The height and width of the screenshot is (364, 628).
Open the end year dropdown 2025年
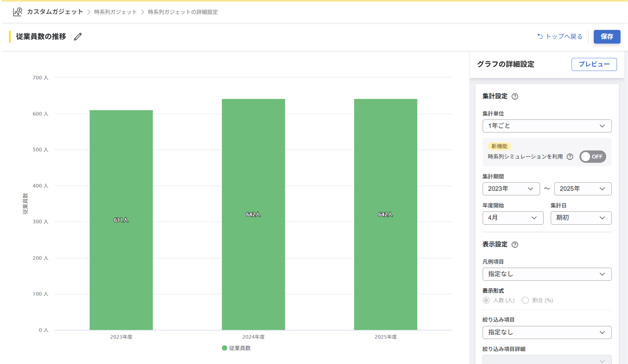click(582, 189)
